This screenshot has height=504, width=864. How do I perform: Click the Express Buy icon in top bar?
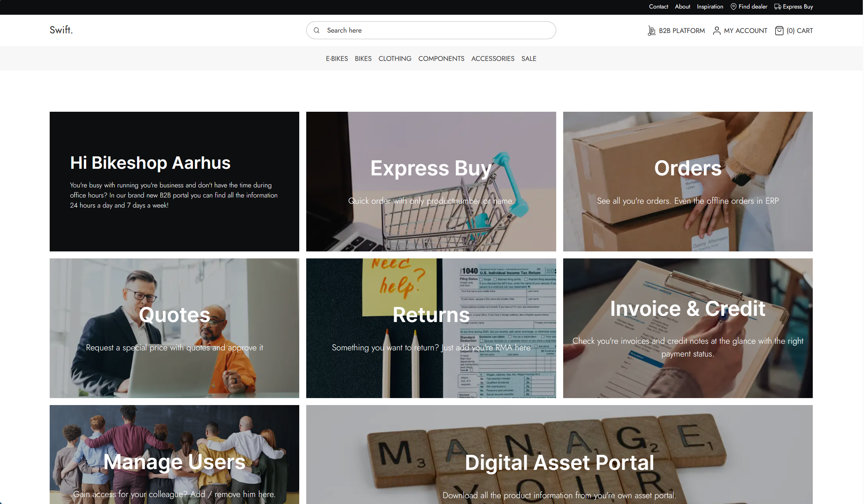(778, 7)
